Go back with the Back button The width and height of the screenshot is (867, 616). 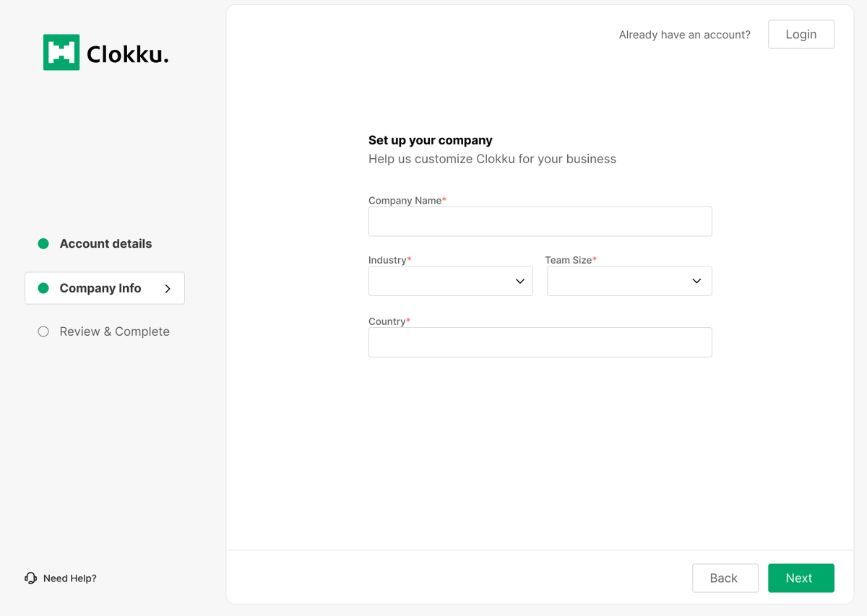pyautogui.click(x=725, y=578)
